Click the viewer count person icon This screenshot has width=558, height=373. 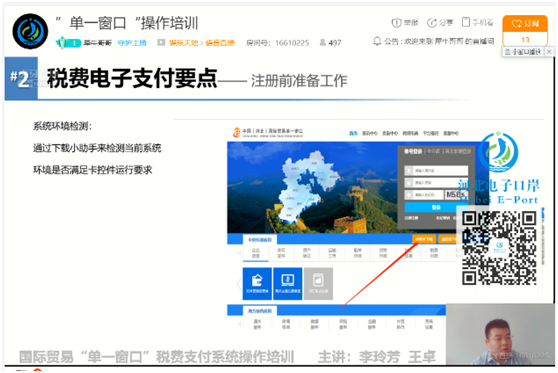322,43
